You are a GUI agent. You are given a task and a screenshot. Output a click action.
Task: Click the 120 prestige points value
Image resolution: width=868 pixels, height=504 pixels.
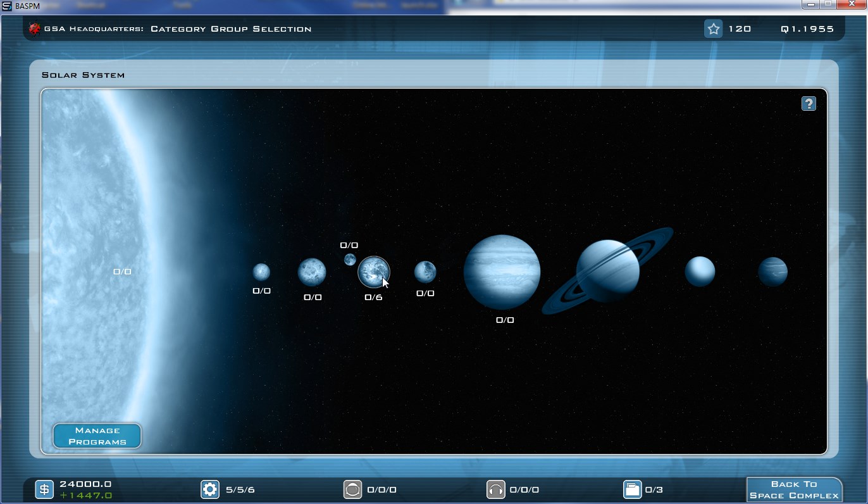(x=740, y=29)
